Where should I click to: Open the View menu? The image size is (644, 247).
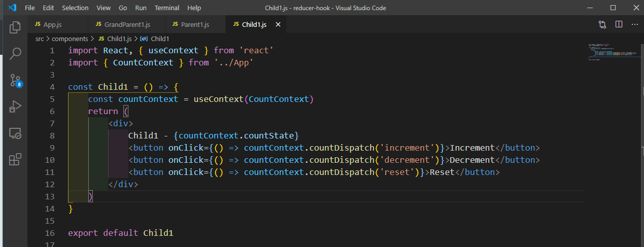click(x=104, y=8)
